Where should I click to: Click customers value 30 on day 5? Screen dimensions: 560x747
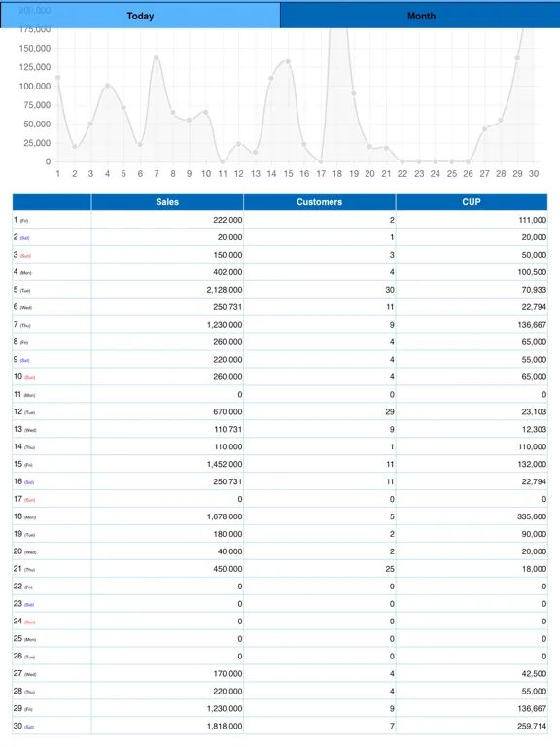click(x=390, y=290)
